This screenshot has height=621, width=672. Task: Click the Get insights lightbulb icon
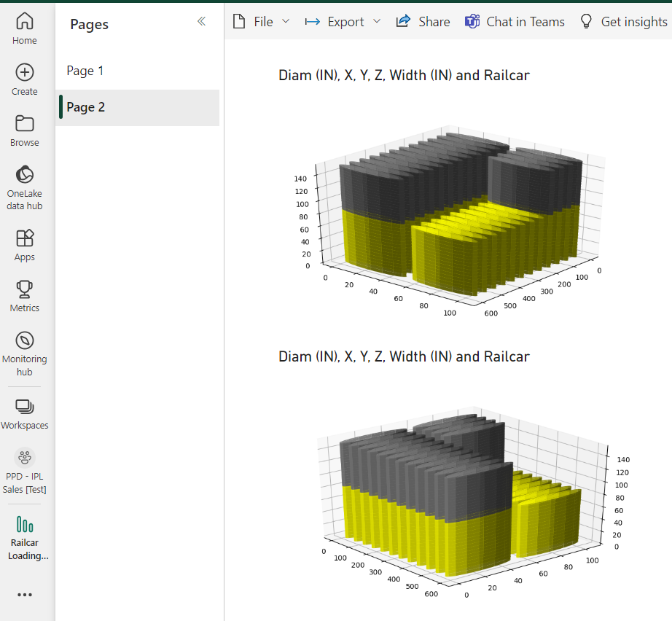[586, 21]
